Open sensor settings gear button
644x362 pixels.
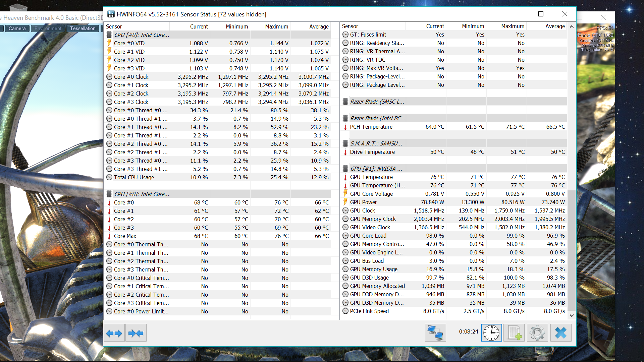coord(537,333)
